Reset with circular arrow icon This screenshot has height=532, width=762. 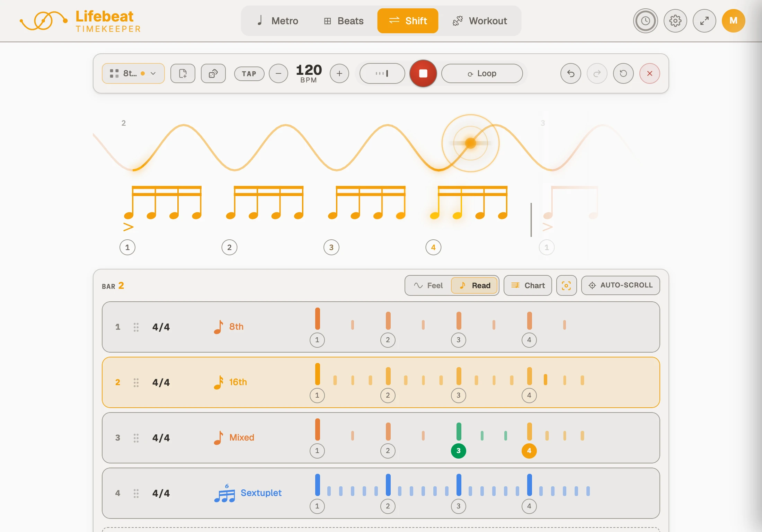pos(623,73)
